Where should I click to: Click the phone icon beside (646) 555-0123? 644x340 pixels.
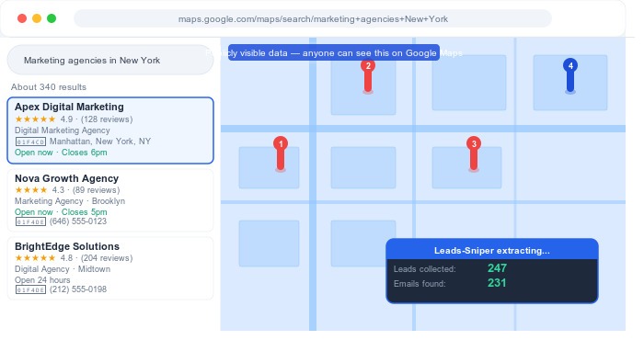(x=30, y=221)
